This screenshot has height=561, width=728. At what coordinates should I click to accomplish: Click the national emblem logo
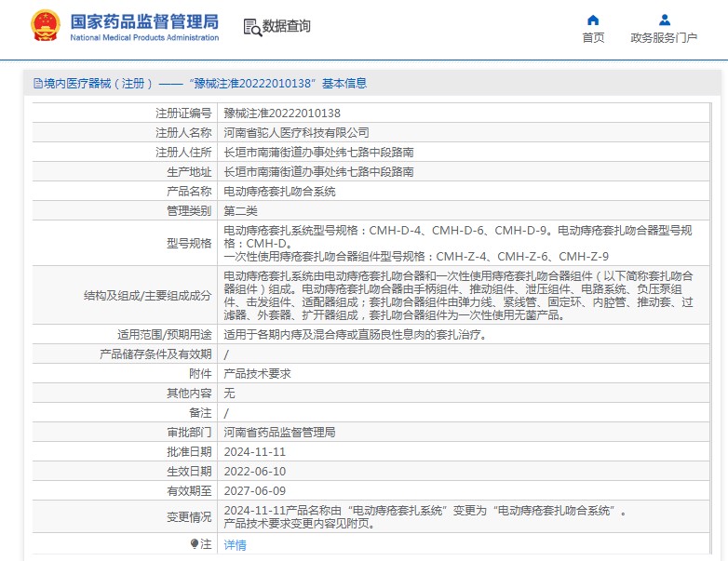46,25
